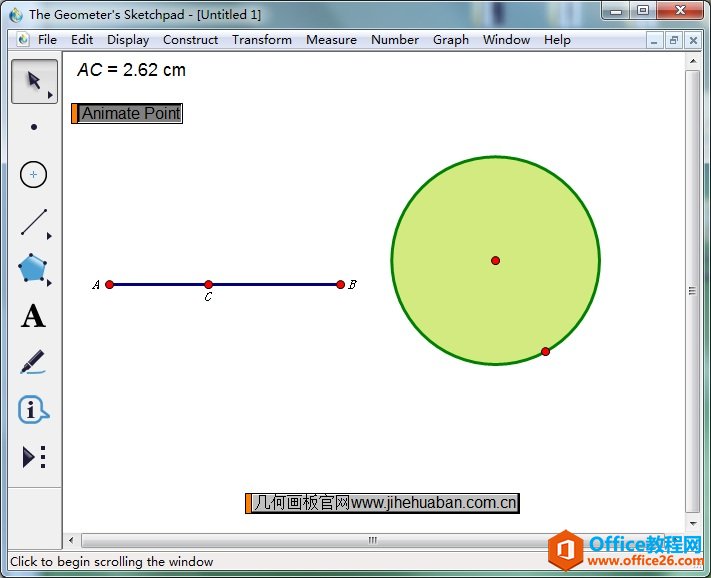The image size is (711, 578).
Task: Click the vertical scrollbar down arrow
Action: coord(692,521)
